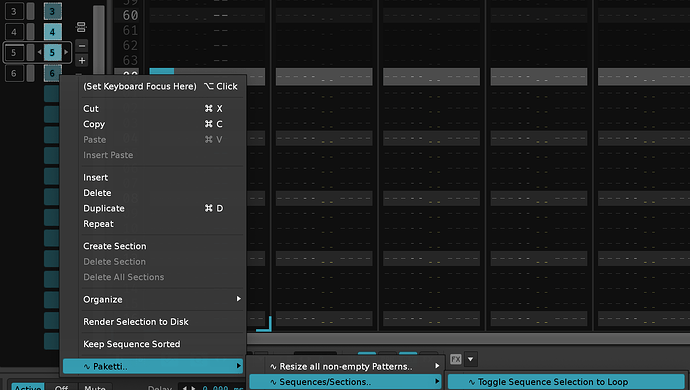Open the Paketti submenu
690x390 pixels.
(153, 366)
